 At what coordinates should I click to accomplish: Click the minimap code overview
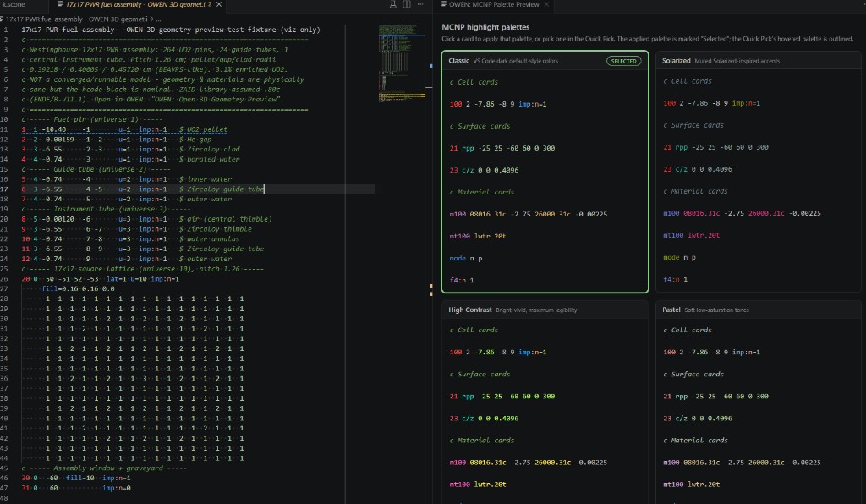(x=402, y=63)
